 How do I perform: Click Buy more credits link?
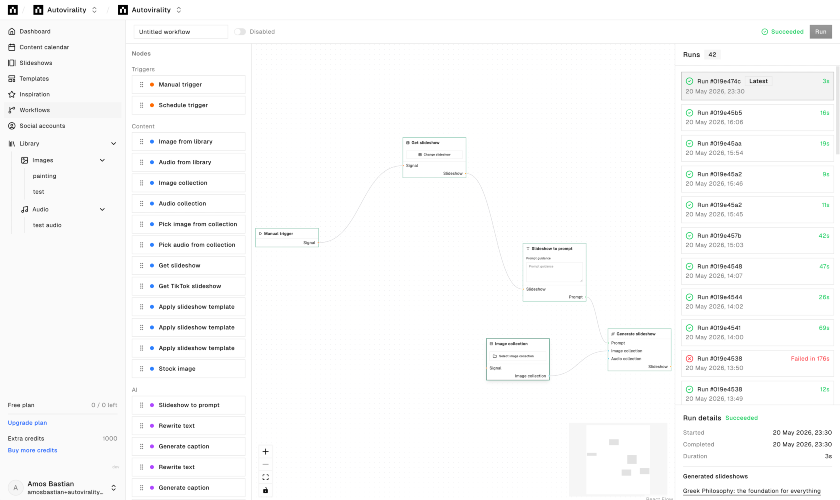click(32, 450)
